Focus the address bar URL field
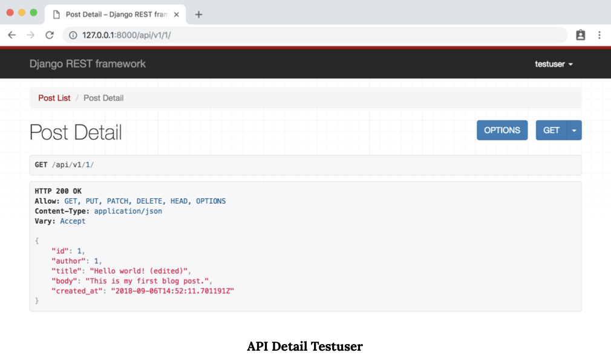Image resolution: width=611 pixels, height=364 pixels. coord(315,35)
